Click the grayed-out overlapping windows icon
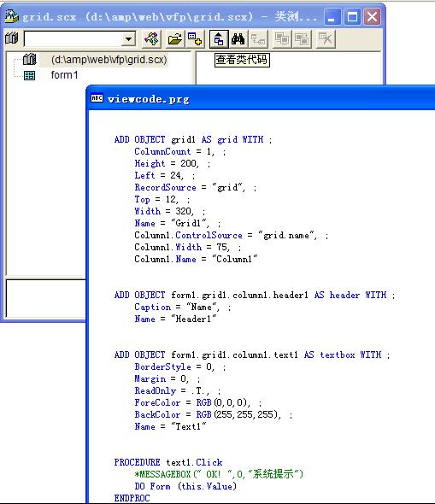The image size is (435, 504). 282,39
